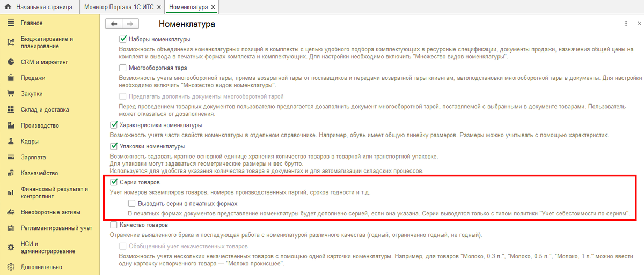Click the НСИ и администрирование gear icon
The image size is (644, 275).
coord(10,247)
